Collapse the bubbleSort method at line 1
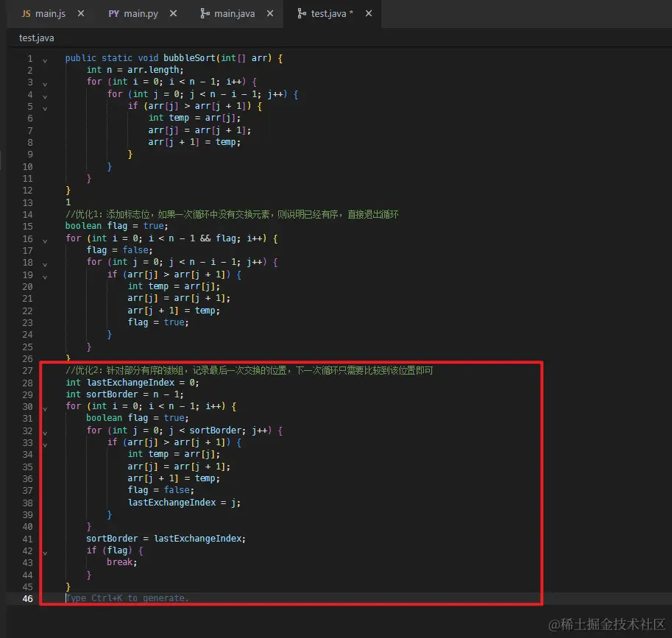The width and height of the screenshot is (672, 638). click(x=45, y=60)
